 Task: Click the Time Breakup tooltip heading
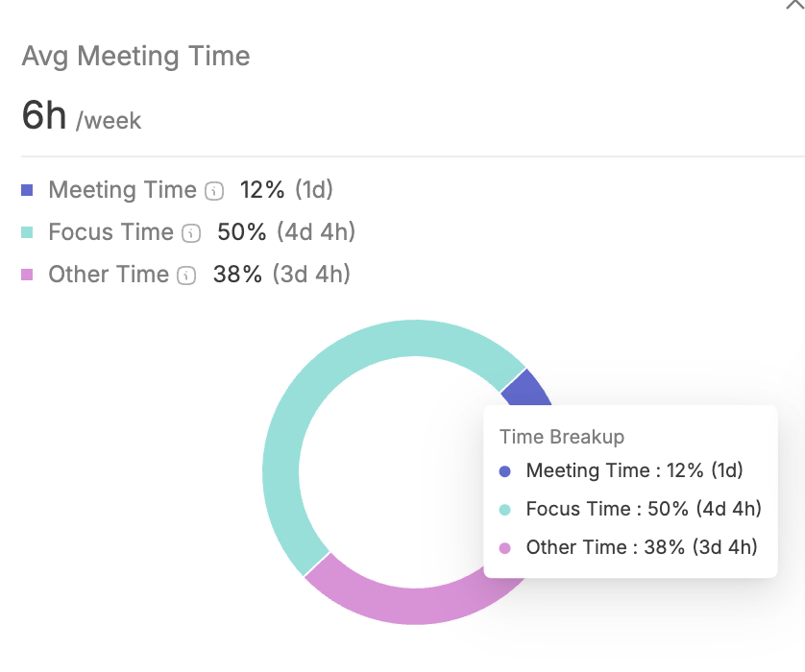[562, 437]
